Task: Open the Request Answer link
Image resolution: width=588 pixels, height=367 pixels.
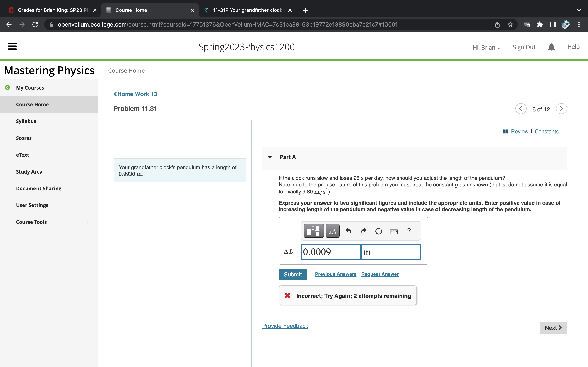Action: pos(380,274)
